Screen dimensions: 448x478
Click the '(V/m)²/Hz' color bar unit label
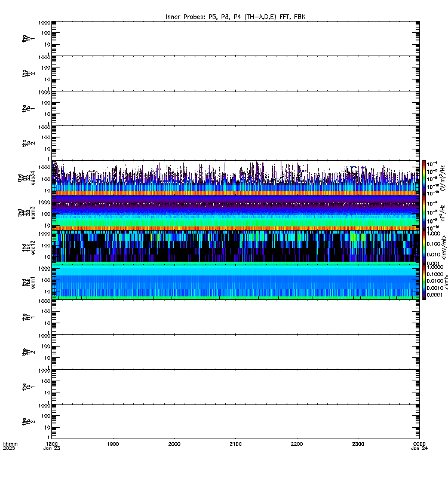(443, 177)
